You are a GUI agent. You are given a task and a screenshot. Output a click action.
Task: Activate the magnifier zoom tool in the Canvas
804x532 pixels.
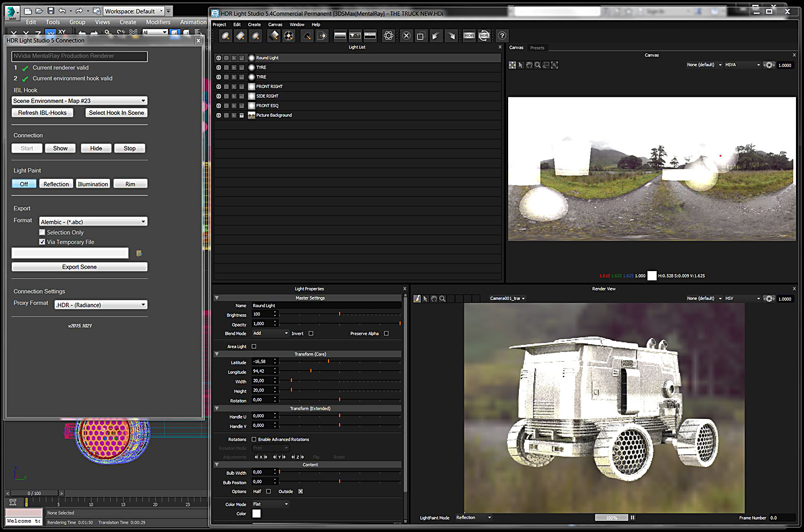coord(538,65)
